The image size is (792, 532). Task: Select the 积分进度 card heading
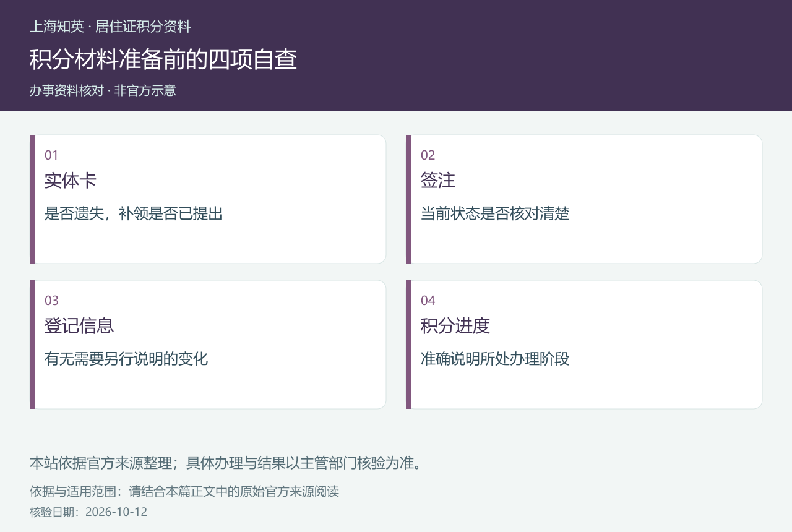[455, 325]
